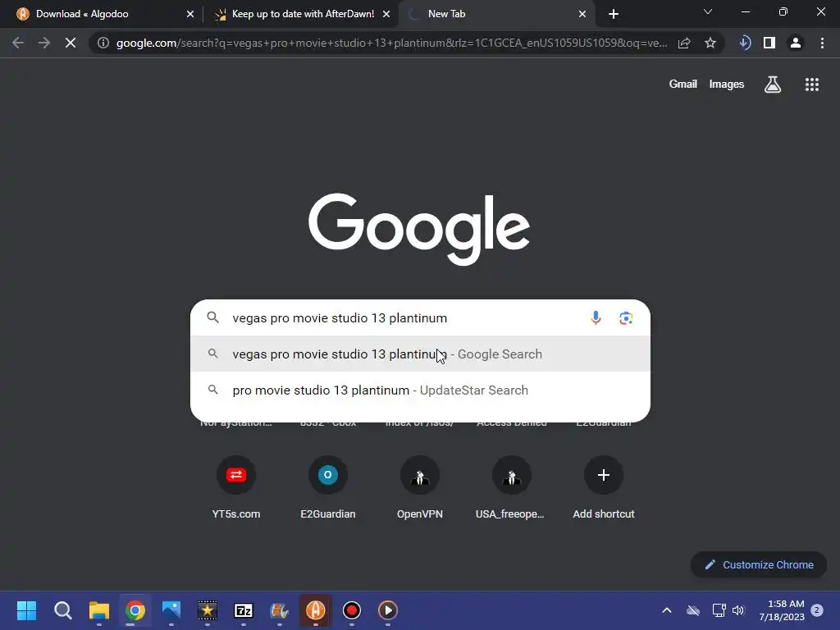Open the media player taskbar icon
The height and width of the screenshot is (630, 840).
click(388, 610)
